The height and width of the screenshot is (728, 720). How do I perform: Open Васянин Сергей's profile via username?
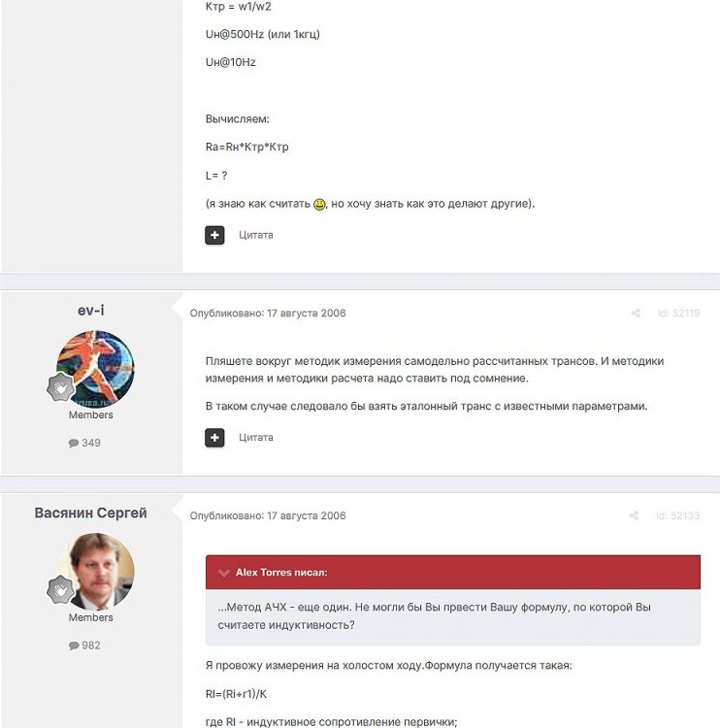90,513
